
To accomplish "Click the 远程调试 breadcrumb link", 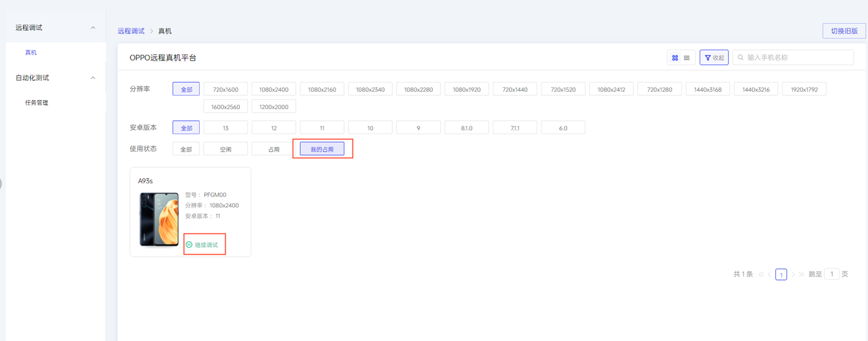I will (131, 31).
